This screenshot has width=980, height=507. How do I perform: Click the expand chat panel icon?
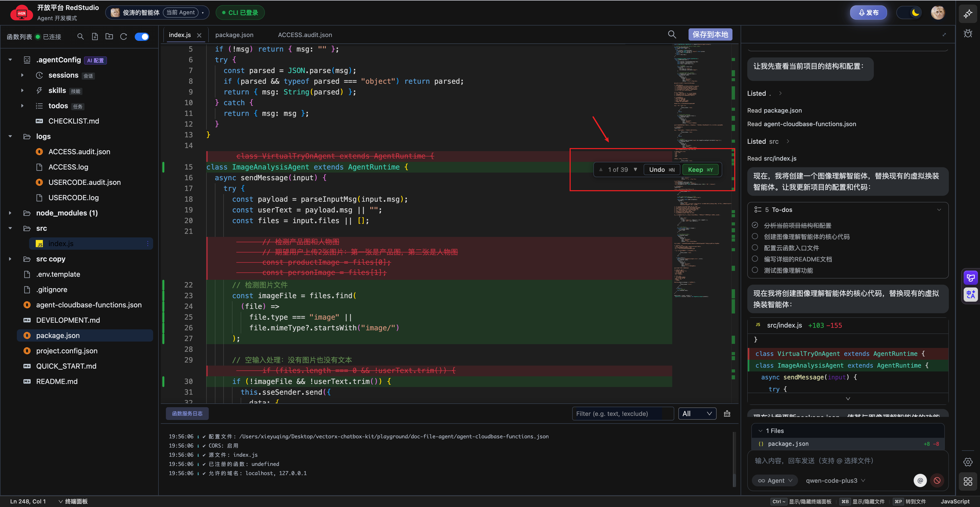pos(944,35)
